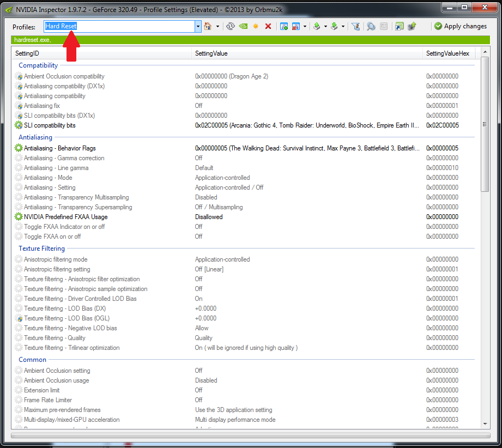The width and height of the screenshot is (502, 448).
Task: Select the Common group header
Action: [x=32, y=360]
